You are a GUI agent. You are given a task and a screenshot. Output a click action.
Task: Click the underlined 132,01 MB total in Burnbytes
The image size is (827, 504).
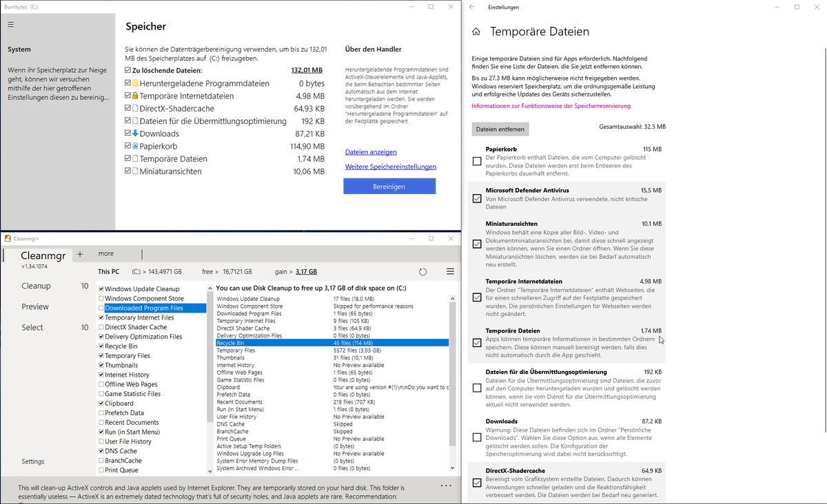(307, 70)
